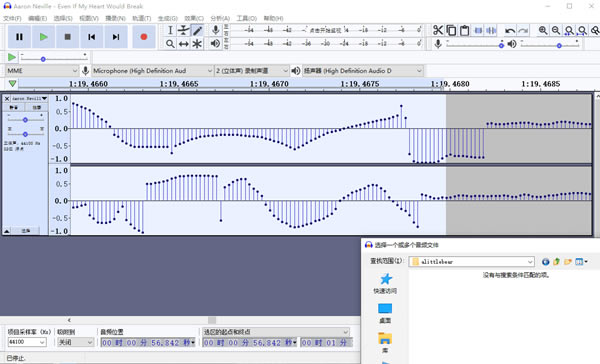This screenshot has width=600, height=364.
Task: Open the speaker playback device dropdown
Action: point(363,71)
